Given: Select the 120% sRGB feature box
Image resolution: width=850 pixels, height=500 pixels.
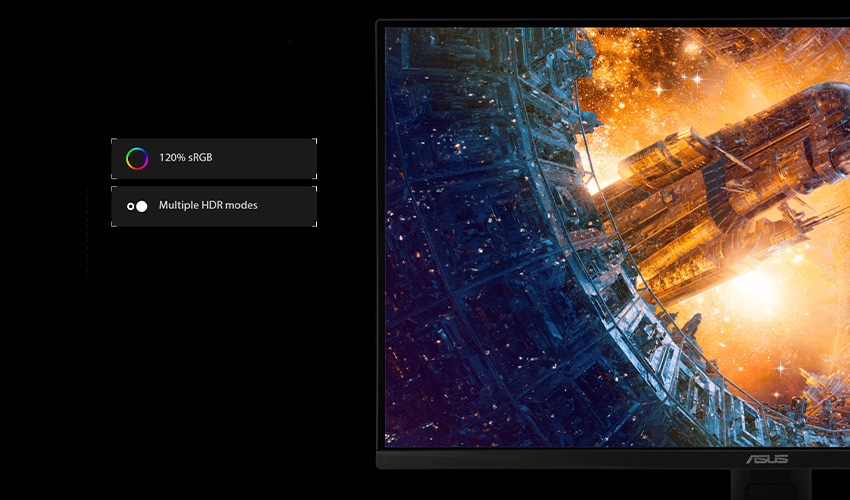Looking at the screenshot, I should pos(214,158).
